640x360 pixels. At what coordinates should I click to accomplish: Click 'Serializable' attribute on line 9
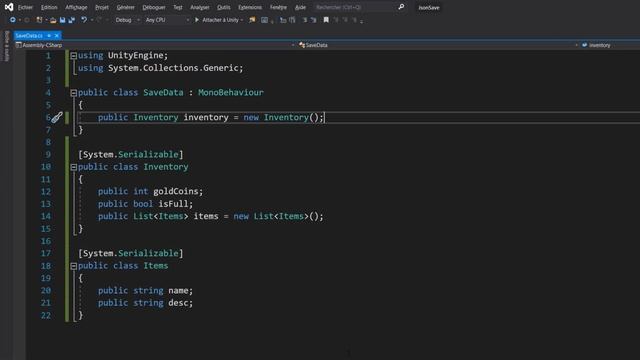pyautogui.click(x=148, y=155)
